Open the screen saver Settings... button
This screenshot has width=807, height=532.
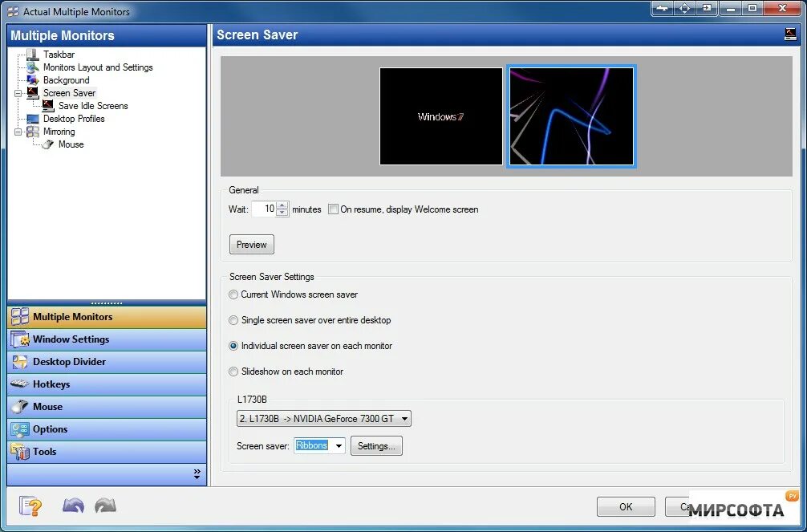[376, 446]
